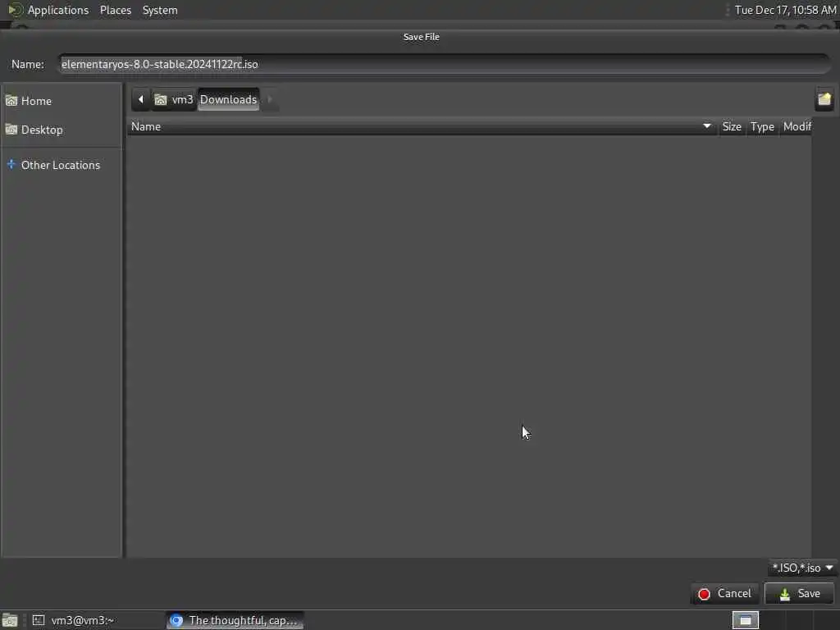Click the path bar right arrow
Viewport: 840px width, 630px height.
[x=269, y=99]
